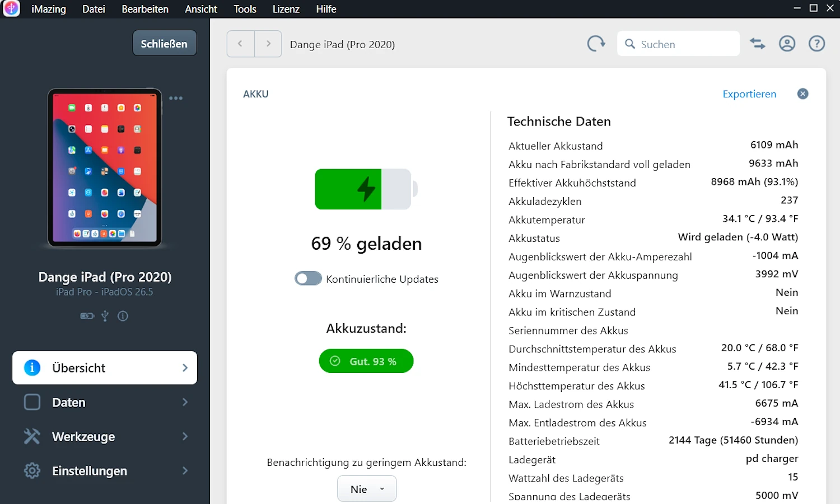840x504 pixels.
Task: Select the Ladegerät pd charger value
Action: (x=772, y=459)
